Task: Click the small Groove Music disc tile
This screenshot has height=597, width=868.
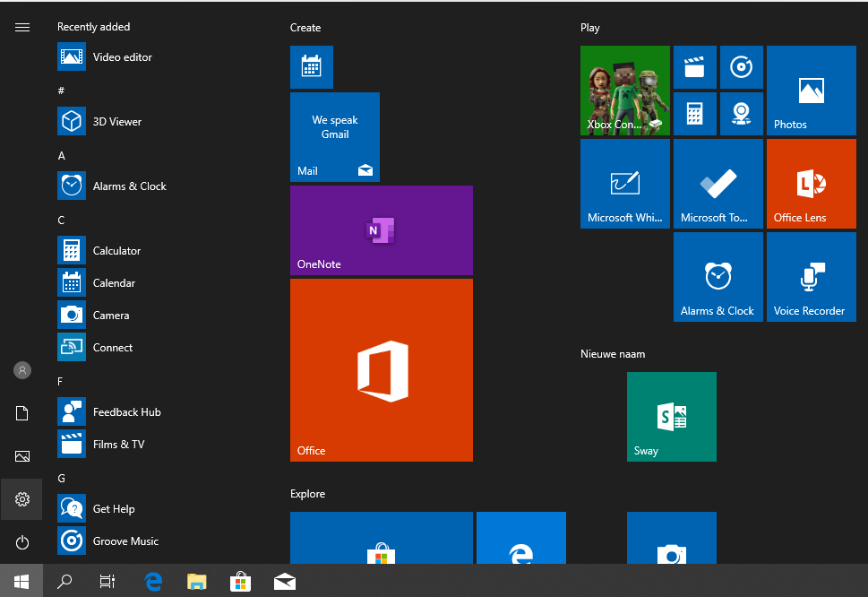Action: coord(741,67)
